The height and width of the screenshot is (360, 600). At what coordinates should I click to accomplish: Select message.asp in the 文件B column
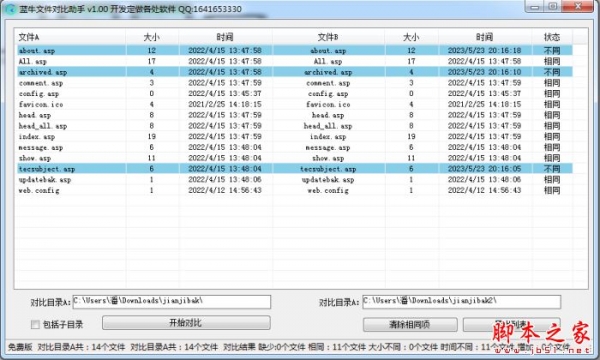coord(328,147)
